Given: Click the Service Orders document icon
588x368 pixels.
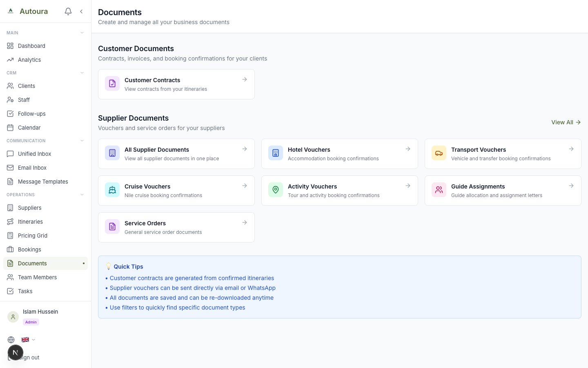Looking at the screenshot, I should [x=112, y=227].
